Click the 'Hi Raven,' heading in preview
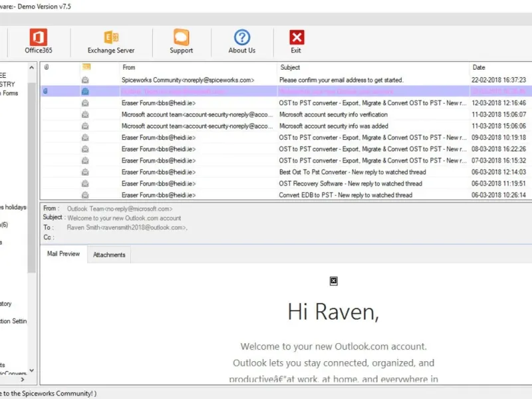 coord(333,311)
